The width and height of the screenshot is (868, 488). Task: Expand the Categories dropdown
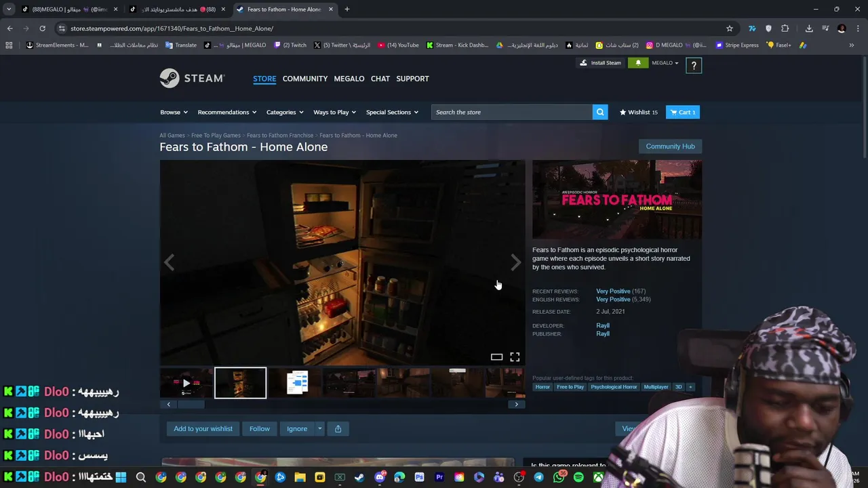coord(285,112)
